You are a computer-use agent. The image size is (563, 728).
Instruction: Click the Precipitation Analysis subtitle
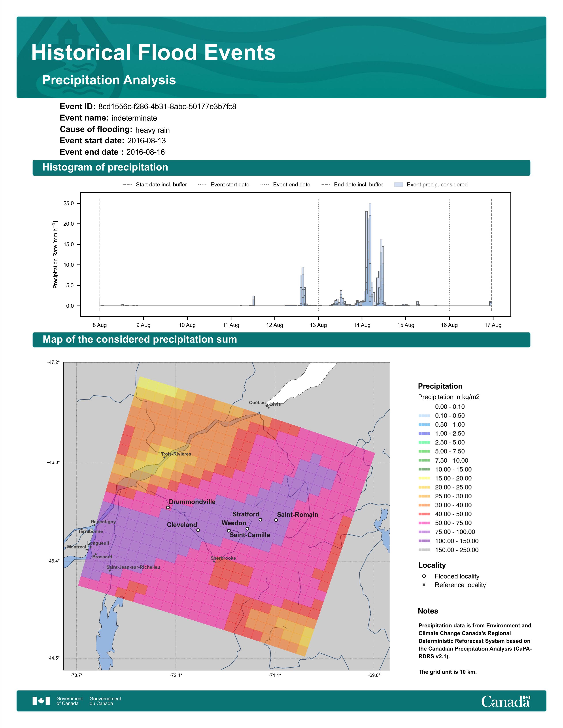[x=109, y=80]
